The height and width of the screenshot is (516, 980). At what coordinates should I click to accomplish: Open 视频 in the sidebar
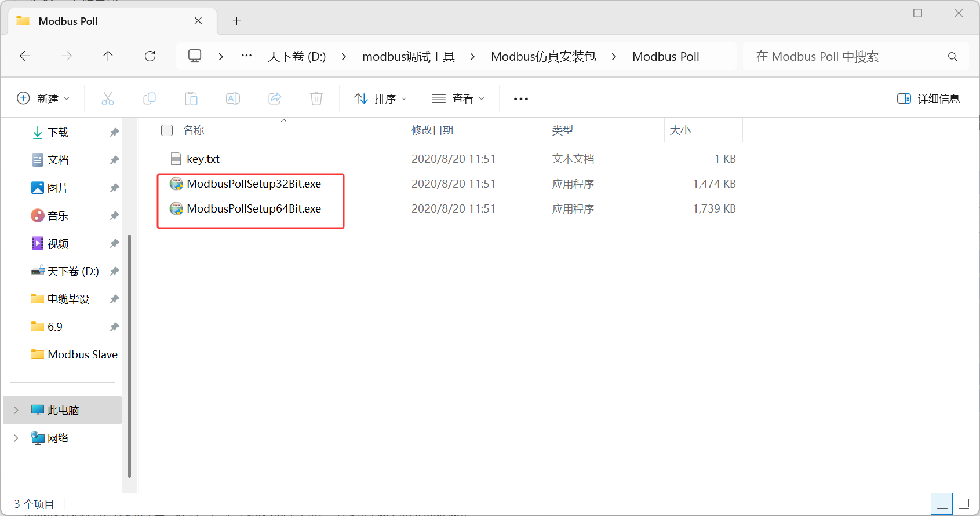(58, 243)
